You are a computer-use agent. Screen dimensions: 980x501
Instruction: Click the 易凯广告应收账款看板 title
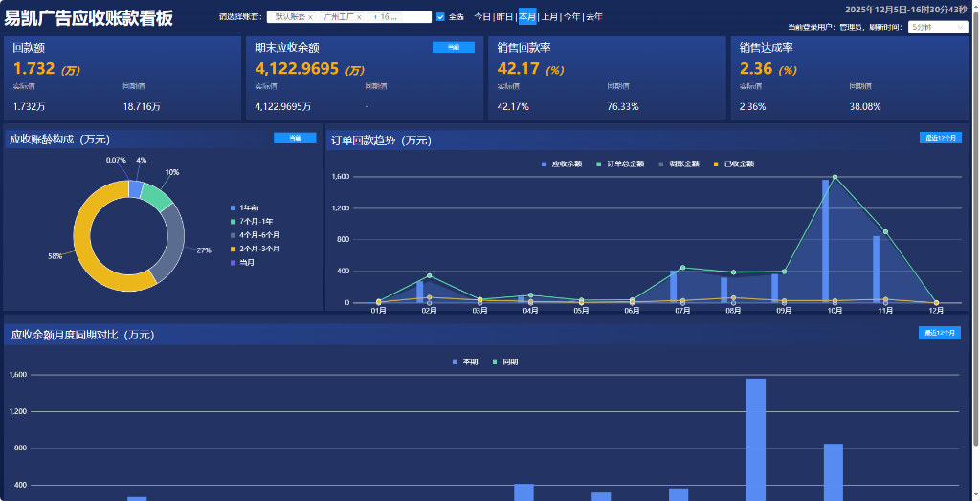coord(89,18)
